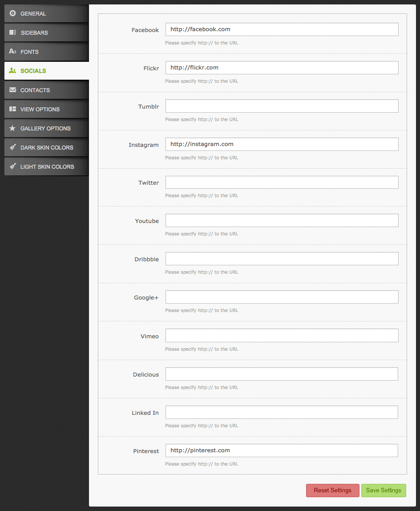Open the Gallery Options tab
420x511 pixels.
point(47,128)
